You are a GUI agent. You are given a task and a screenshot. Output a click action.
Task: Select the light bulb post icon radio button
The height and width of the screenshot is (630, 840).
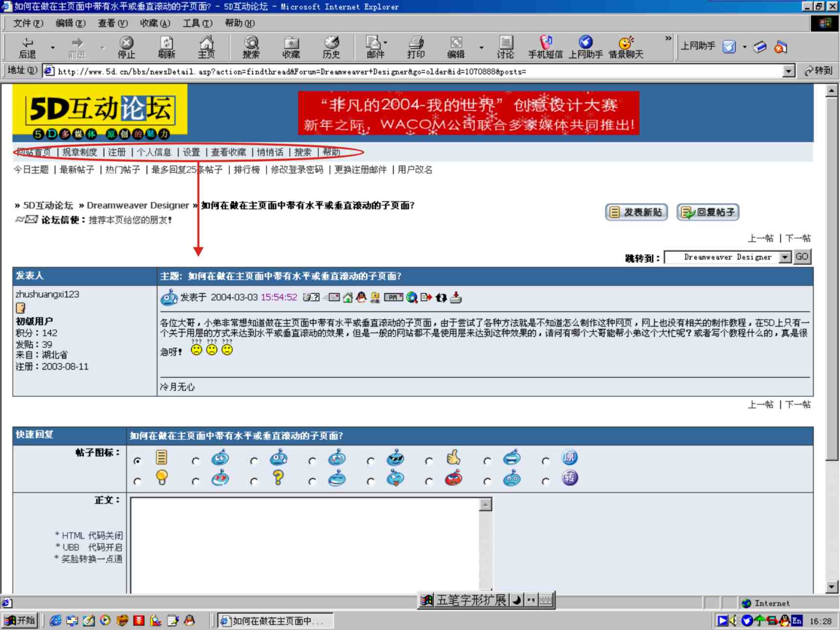coord(137,481)
